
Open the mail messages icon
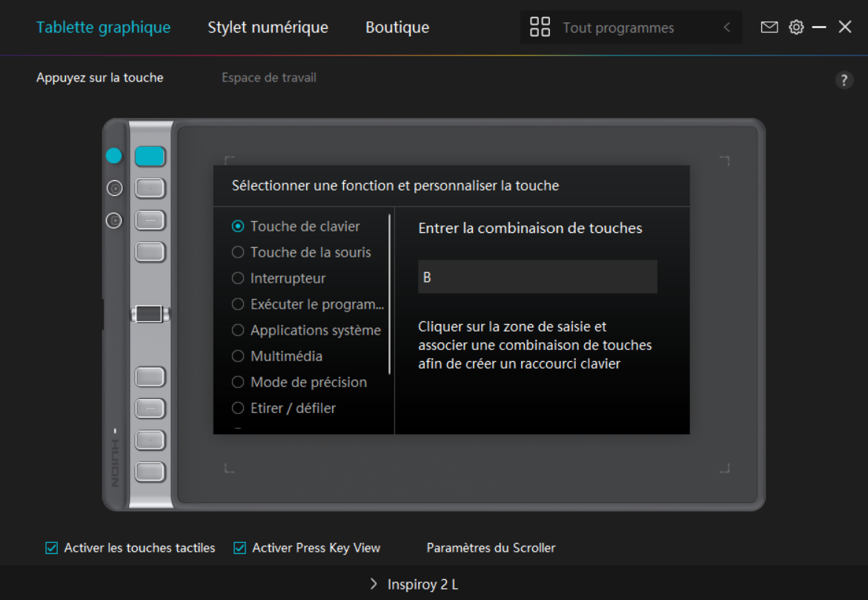(769, 27)
